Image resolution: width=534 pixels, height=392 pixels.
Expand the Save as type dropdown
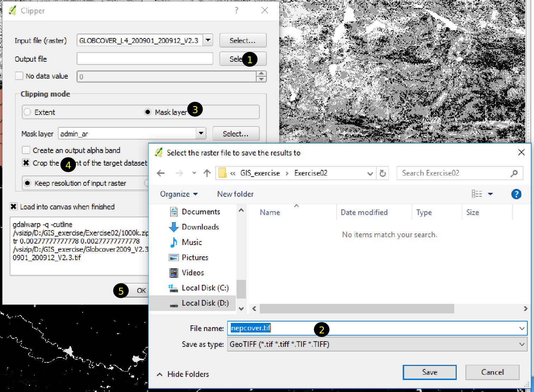[522, 344]
